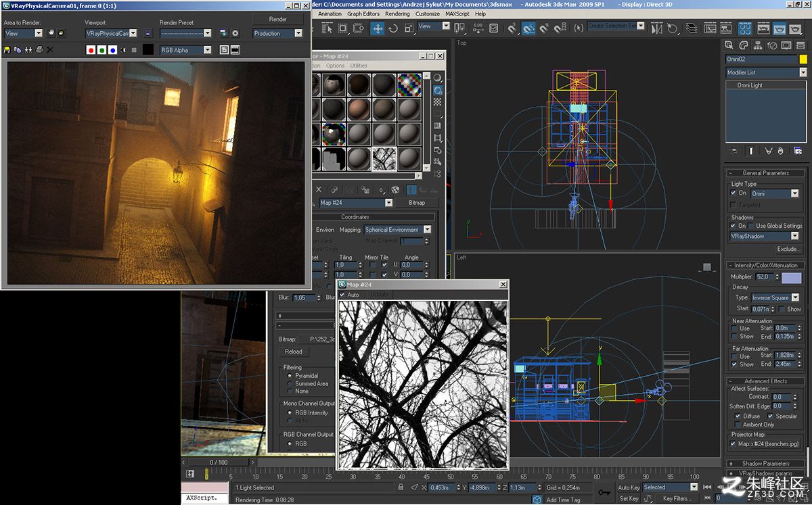The image size is (812, 505).
Task: Enable Show decay checkbox
Action: point(782,309)
